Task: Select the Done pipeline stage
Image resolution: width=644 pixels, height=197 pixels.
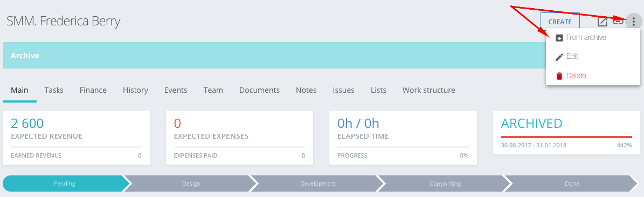Action: click(x=572, y=184)
